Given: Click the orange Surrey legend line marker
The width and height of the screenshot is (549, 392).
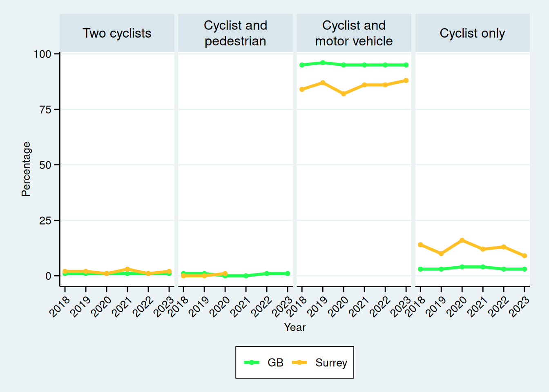Looking at the screenshot, I should point(299,362).
